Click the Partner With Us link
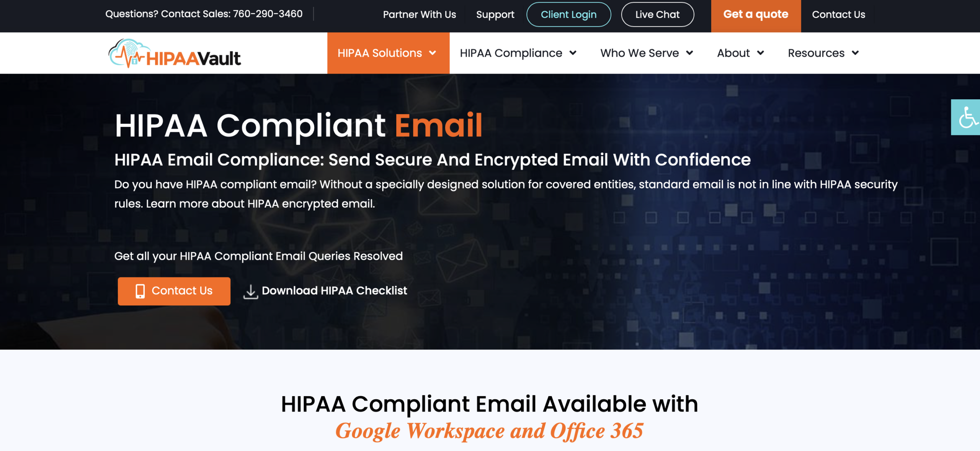The height and width of the screenshot is (451, 980). (419, 14)
